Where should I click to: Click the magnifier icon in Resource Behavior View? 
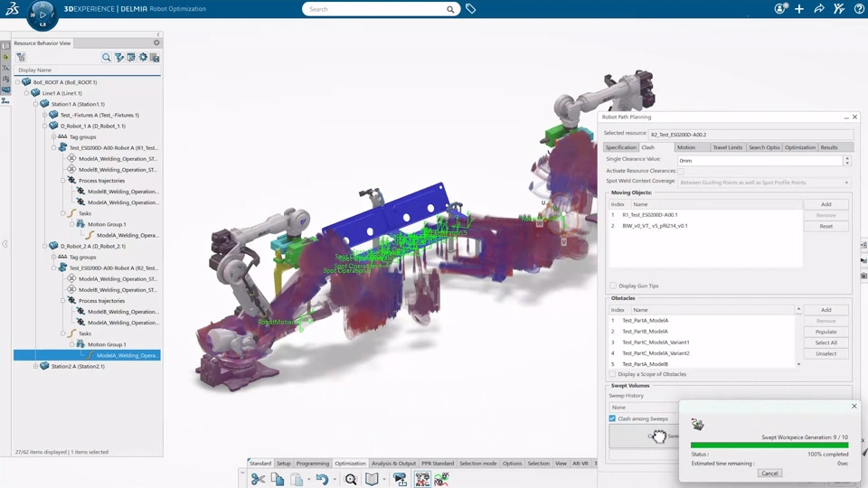click(x=107, y=57)
